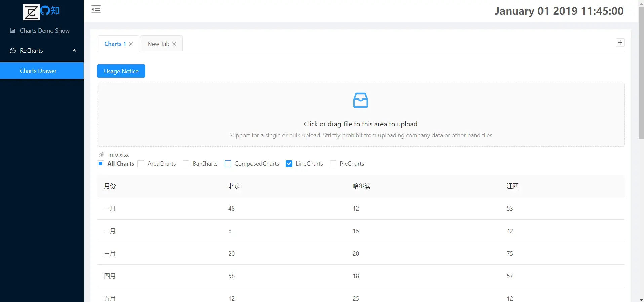Click 北京 value 58 in 四月 row

(231, 276)
